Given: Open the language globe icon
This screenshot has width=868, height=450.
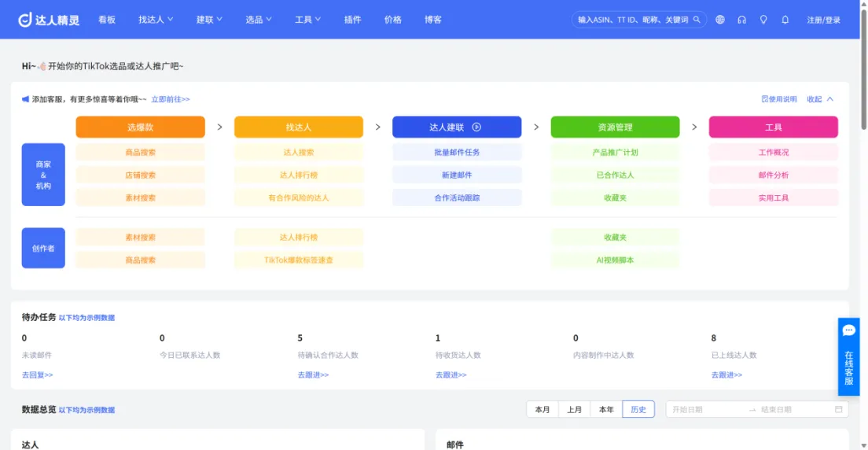Looking at the screenshot, I should pyautogui.click(x=719, y=20).
